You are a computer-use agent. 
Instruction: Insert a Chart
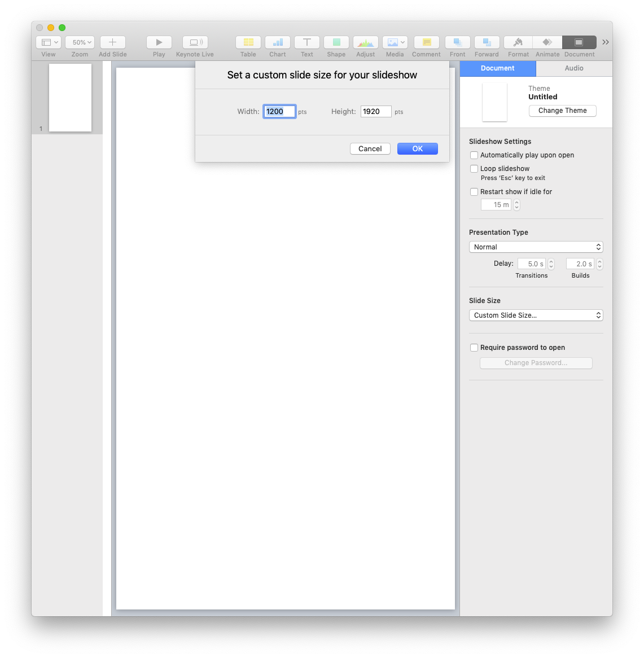[x=277, y=42]
